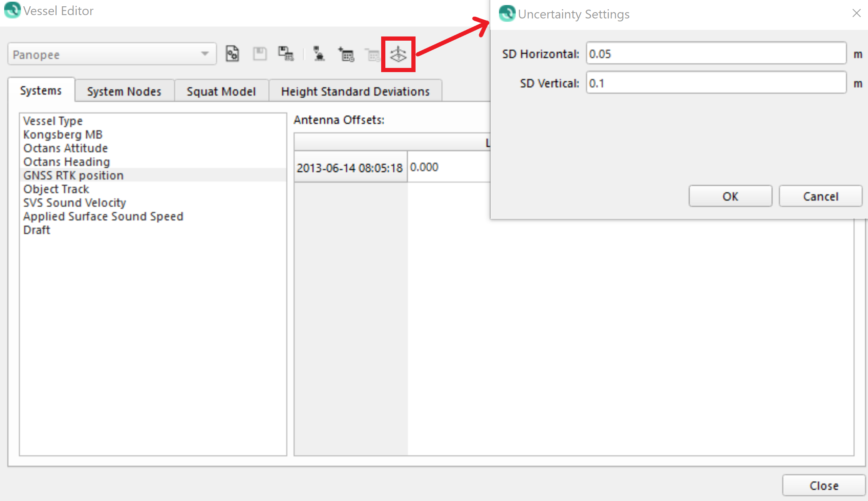868x501 pixels.
Task: Open the Squat Model tab
Action: (221, 91)
